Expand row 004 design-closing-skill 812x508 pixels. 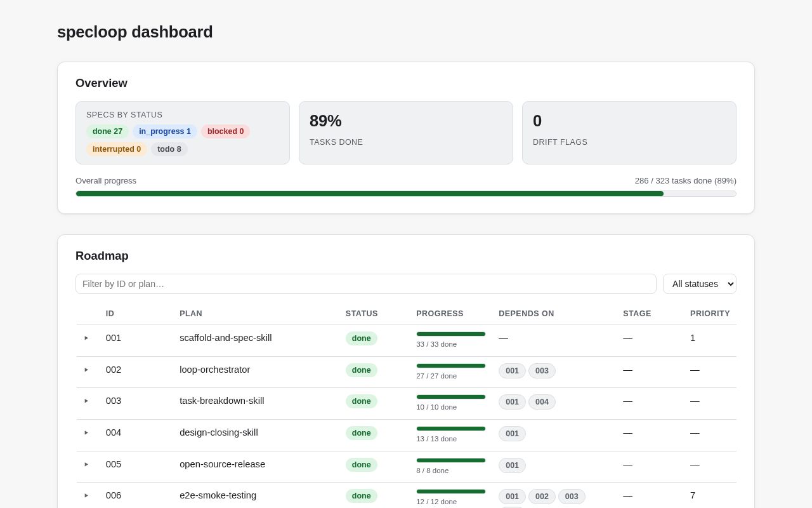point(86,432)
